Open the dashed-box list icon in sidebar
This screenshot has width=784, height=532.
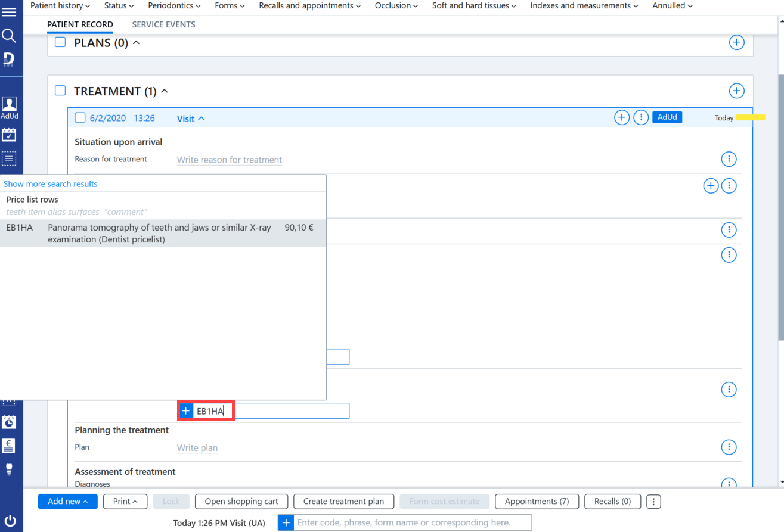[9, 159]
